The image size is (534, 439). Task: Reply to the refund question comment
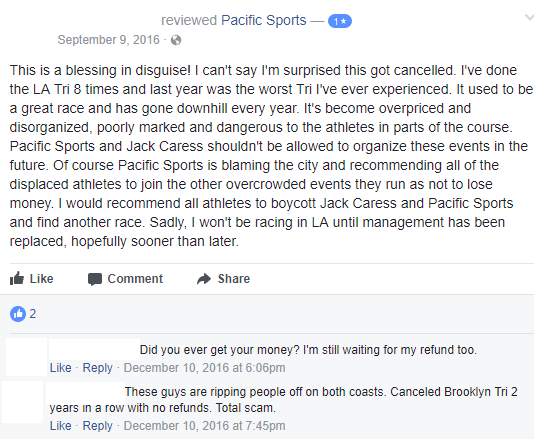click(x=97, y=368)
